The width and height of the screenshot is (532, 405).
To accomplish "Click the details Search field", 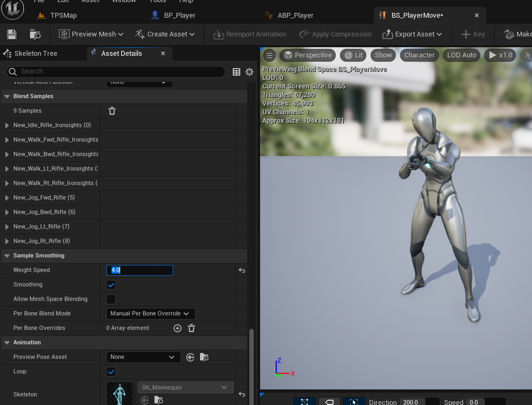I will tap(116, 71).
